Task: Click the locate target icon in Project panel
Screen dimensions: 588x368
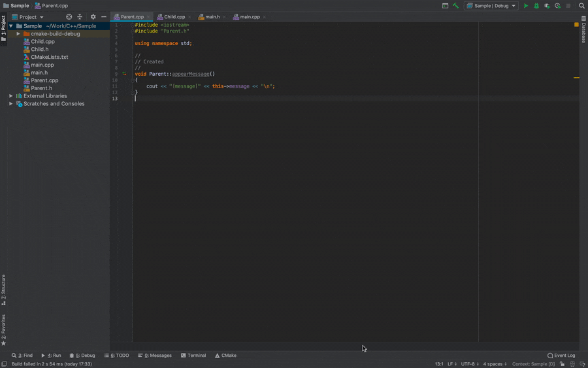Action: (x=69, y=17)
